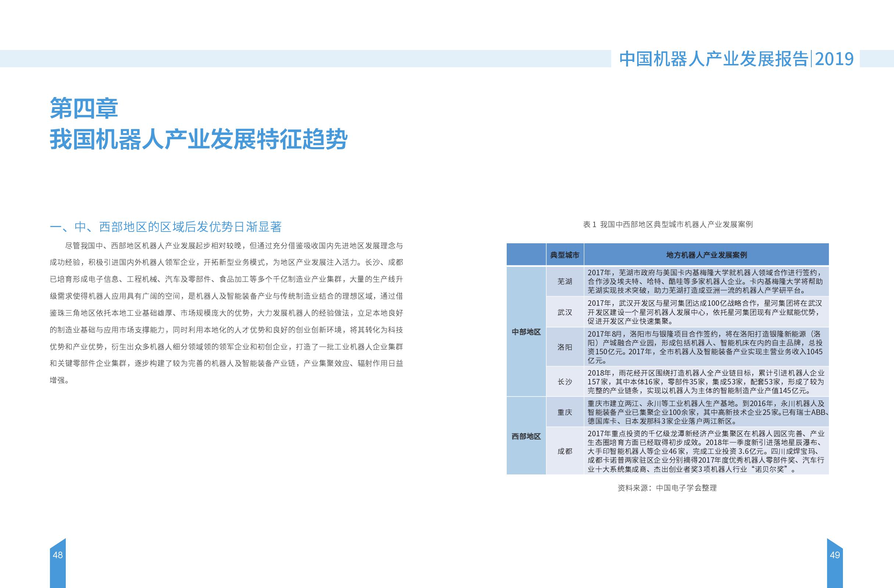Viewport: 894px width, 588px height.
Task: Click the 地方机器人产业发展案例 column header
Action: (x=706, y=255)
